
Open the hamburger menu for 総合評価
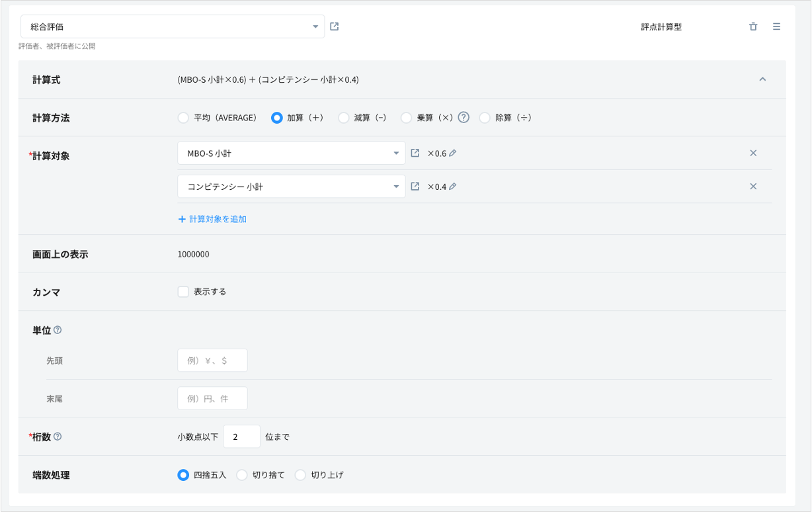(776, 26)
